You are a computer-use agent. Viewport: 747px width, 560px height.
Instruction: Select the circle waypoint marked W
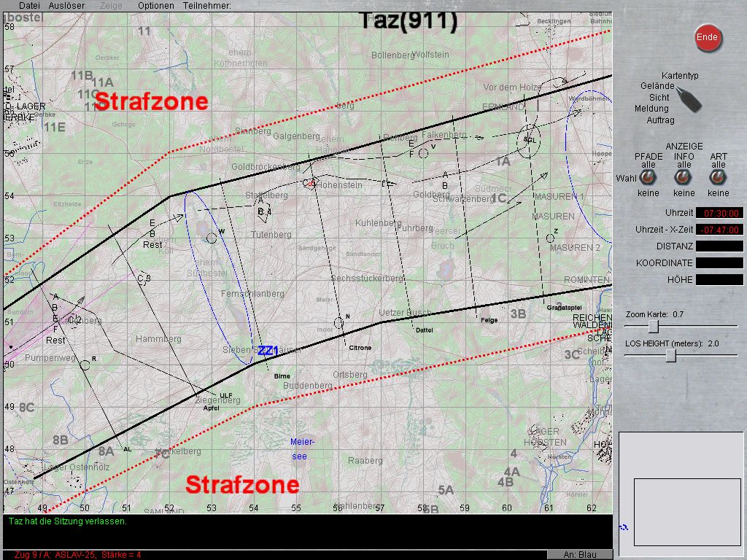212,237
